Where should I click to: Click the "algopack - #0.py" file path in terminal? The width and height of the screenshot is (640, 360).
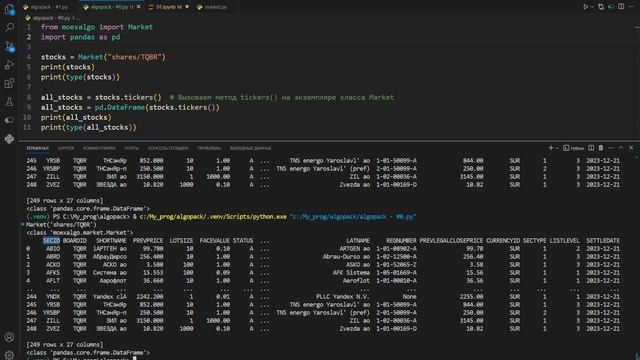pyautogui.click(x=353, y=217)
